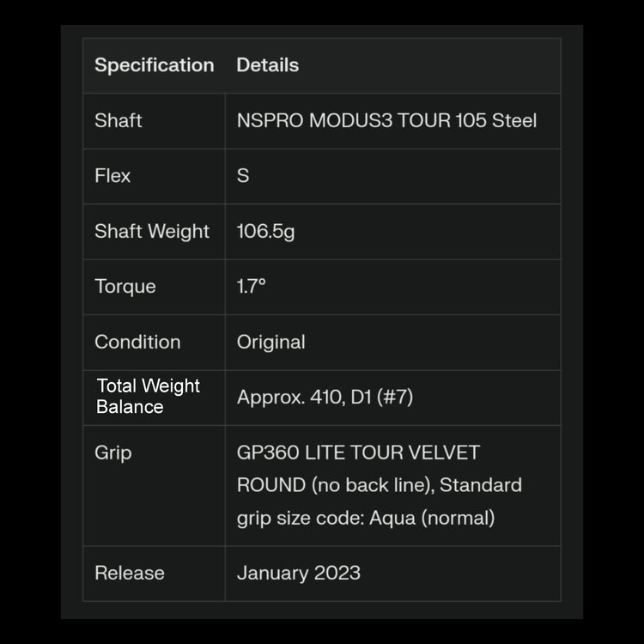Select the Grip row label
Screen dimensions: 644x644
point(113,453)
